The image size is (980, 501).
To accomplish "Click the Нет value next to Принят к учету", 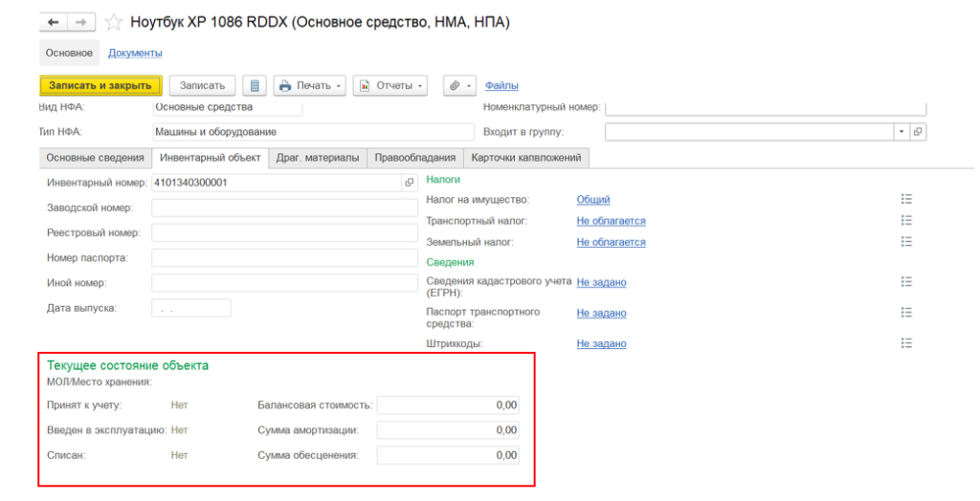I will [x=179, y=405].
